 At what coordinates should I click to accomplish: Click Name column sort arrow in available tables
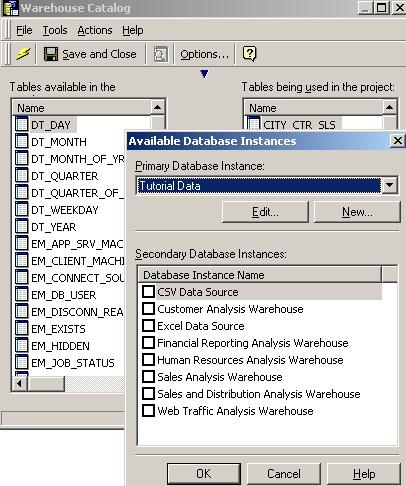pyautogui.click(x=157, y=107)
